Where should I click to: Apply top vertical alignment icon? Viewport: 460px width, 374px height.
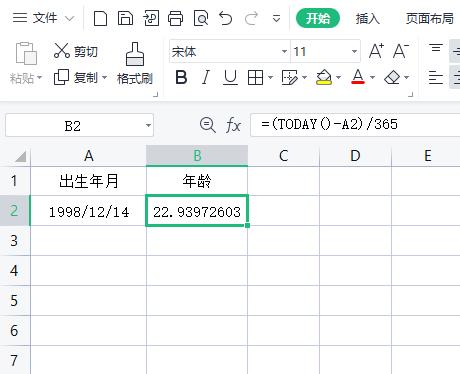436,49
